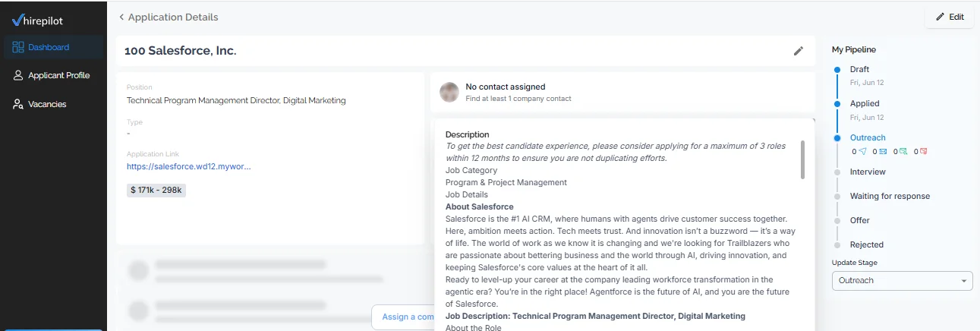
Task: Select the Waiting for response stage
Action: pos(890,196)
